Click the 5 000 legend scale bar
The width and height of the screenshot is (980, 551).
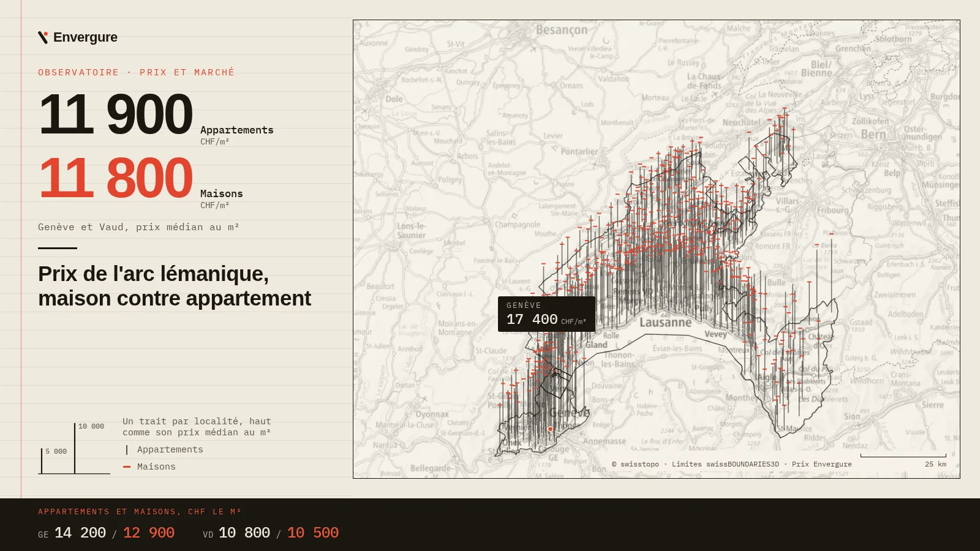(x=42, y=460)
